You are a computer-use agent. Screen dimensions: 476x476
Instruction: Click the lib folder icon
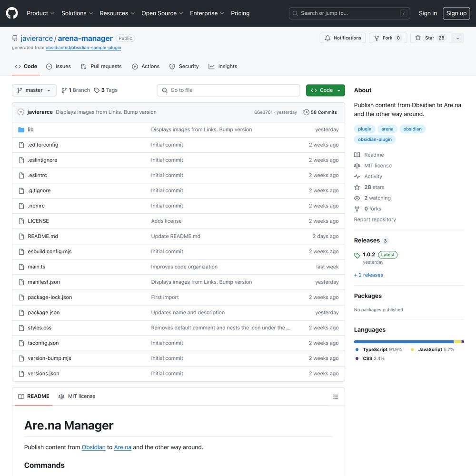[21, 129]
